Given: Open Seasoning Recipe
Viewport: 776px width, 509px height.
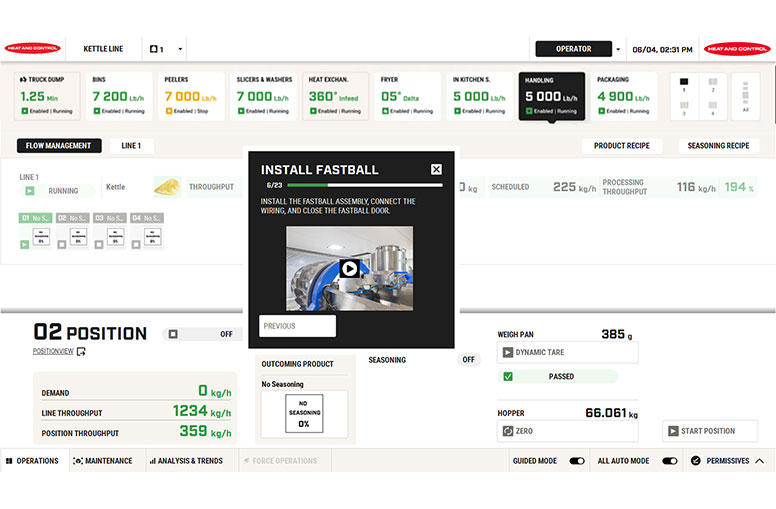Looking at the screenshot, I should (x=718, y=146).
